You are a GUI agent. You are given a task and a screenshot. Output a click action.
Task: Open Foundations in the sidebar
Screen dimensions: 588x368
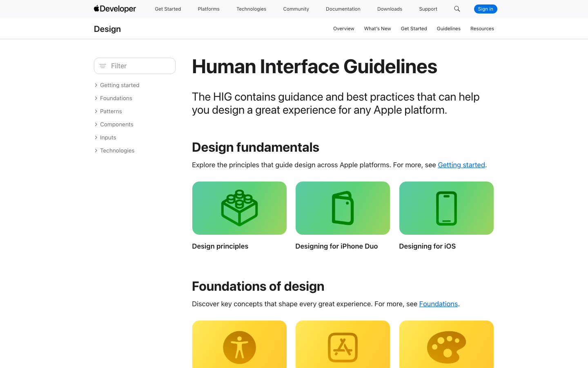point(116,98)
